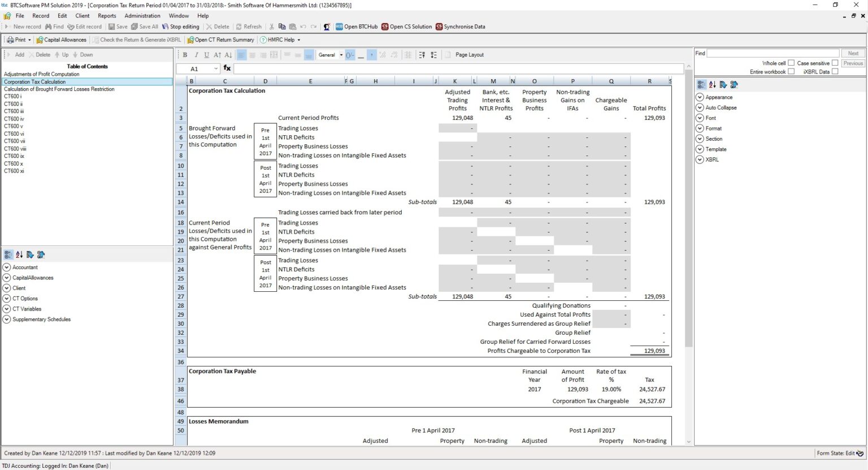Image resolution: width=868 pixels, height=470 pixels.
Task: Click the Synchronise Data toolbar button
Action: tap(461, 27)
